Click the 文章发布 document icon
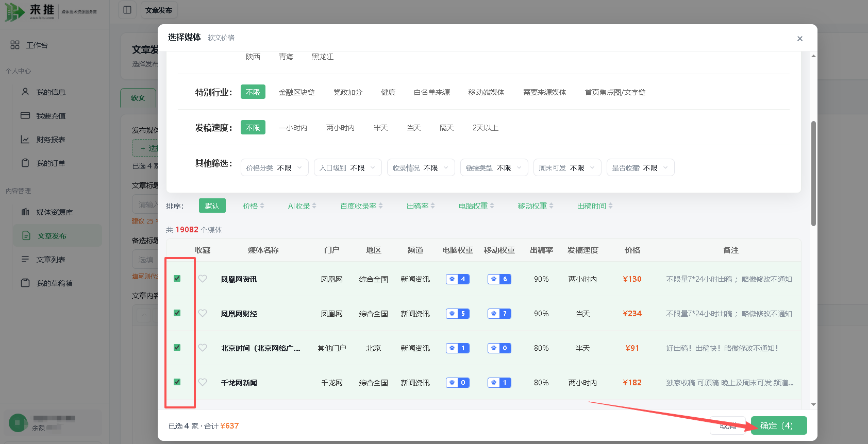 pyautogui.click(x=26, y=235)
